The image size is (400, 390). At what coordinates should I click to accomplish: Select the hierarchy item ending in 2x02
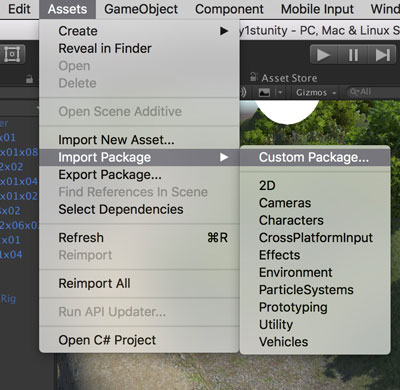pos(11,167)
